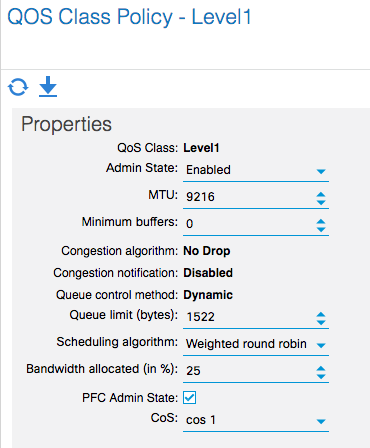Expand the Scheduling algorithm dropdown
370x448 pixels.
click(256, 344)
